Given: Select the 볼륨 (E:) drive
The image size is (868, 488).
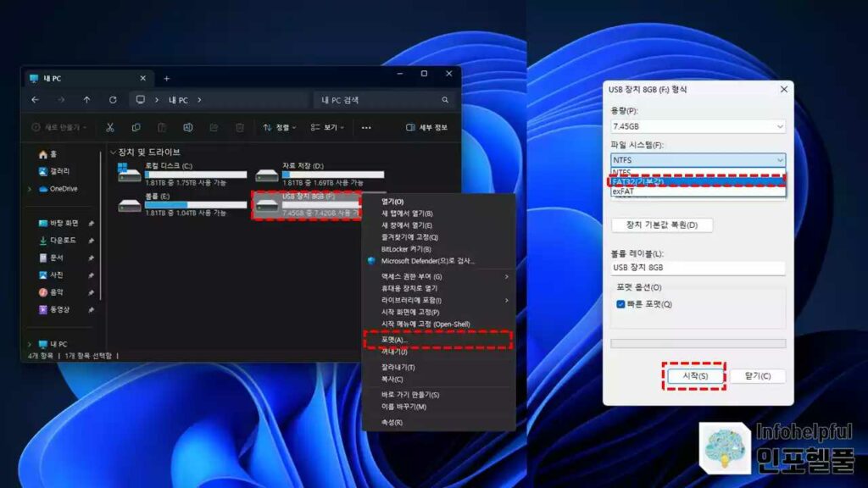Looking at the screenshot, I should tap(183, 205).
